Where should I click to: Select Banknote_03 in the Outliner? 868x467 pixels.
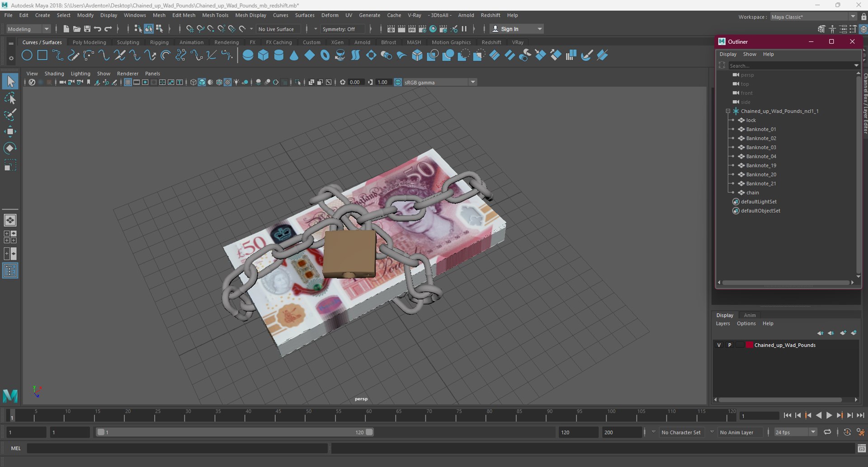761,147
